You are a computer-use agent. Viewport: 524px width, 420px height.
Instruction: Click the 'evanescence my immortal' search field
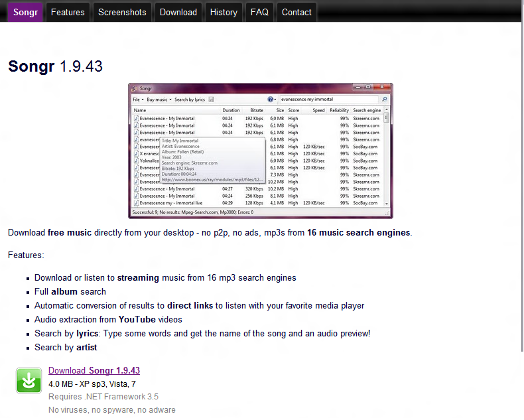click(x=329, y=100)
